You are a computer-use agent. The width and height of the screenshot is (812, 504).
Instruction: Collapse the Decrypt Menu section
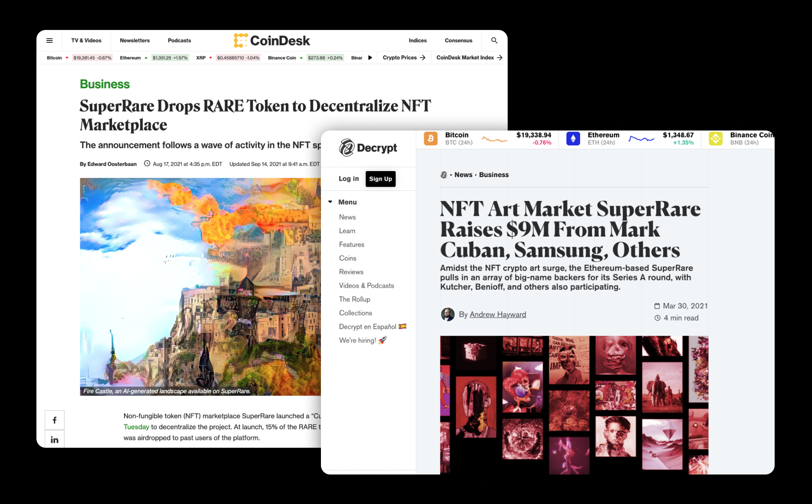[x=330, y=202]
